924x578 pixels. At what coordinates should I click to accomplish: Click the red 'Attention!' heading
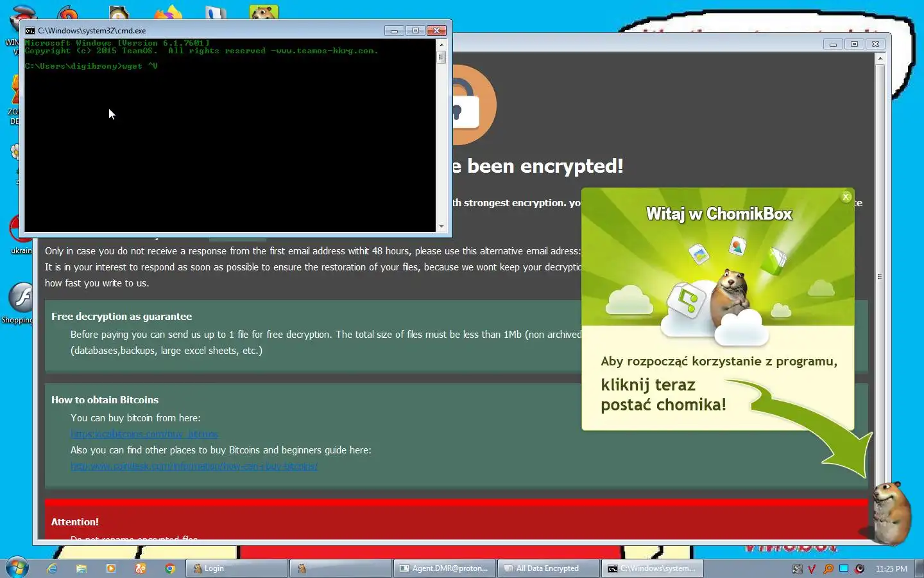75,522
